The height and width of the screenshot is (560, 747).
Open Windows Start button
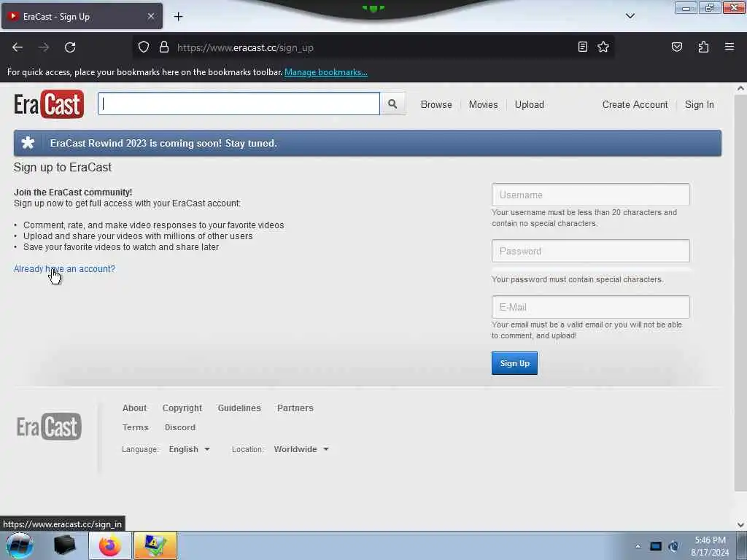pyautogui.click(x=20, y=545)
